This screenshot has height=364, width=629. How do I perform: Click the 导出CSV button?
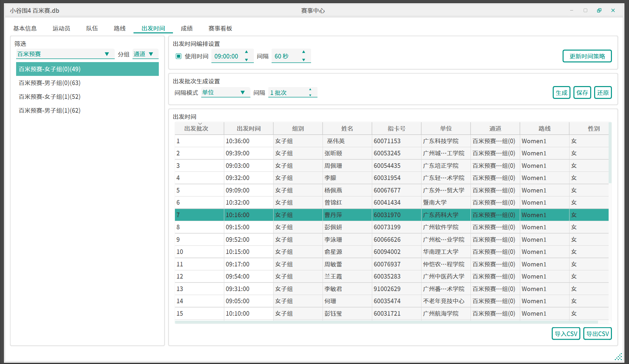[597, 334]
